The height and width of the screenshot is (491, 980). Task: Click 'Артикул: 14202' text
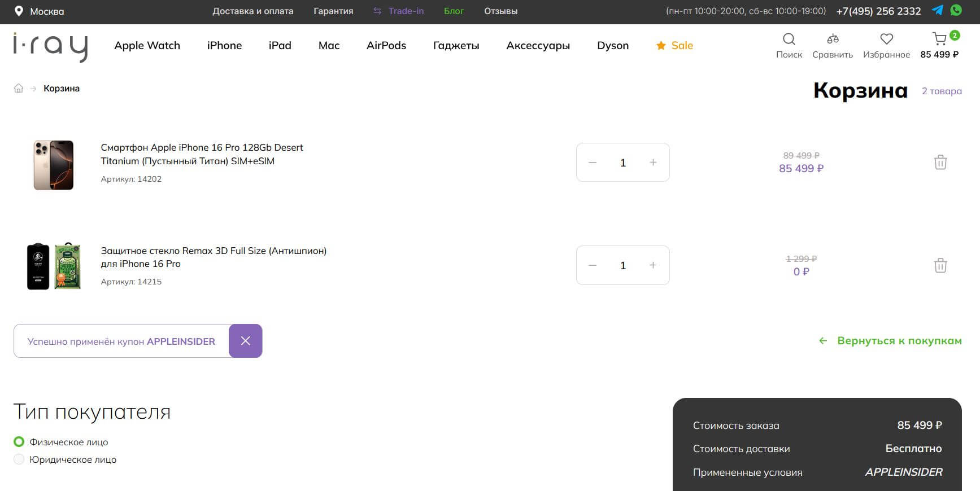pos(131,179)
